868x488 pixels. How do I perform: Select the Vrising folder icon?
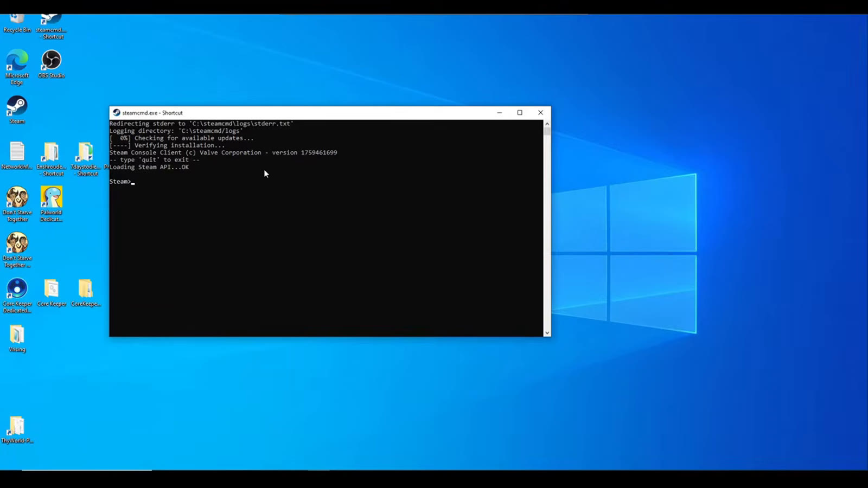coord(17,338)
